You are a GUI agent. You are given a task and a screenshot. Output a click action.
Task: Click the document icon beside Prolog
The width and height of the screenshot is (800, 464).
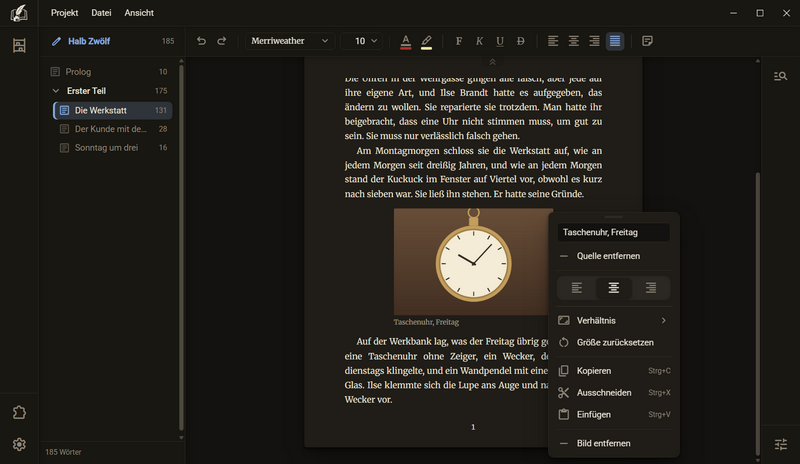pyautogui.click(x=56, y=72)
